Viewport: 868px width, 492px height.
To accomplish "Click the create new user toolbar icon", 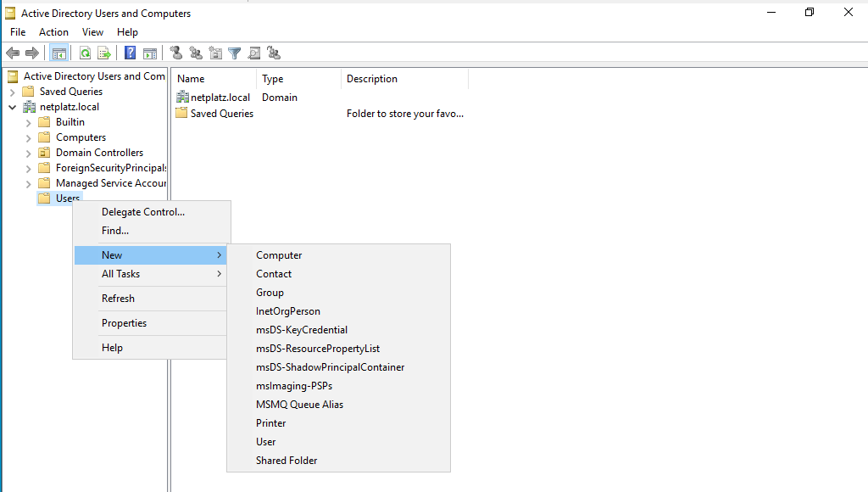I will (176, 53).
